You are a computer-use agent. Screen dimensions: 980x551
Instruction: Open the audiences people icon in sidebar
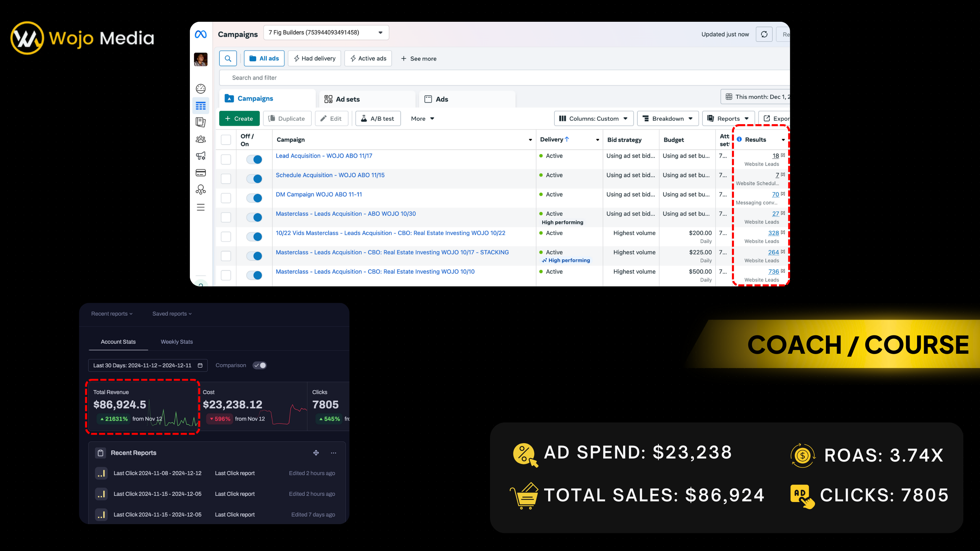point(200,139)
